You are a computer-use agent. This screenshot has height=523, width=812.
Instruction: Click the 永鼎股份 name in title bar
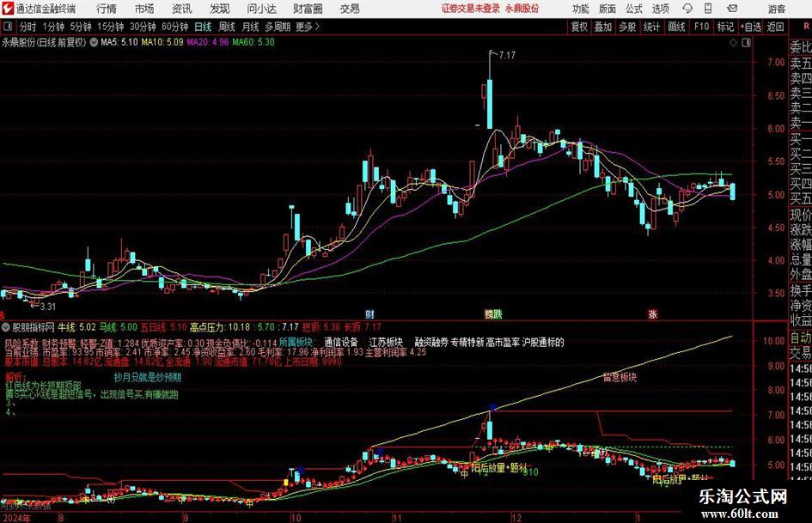click(522, 9)
